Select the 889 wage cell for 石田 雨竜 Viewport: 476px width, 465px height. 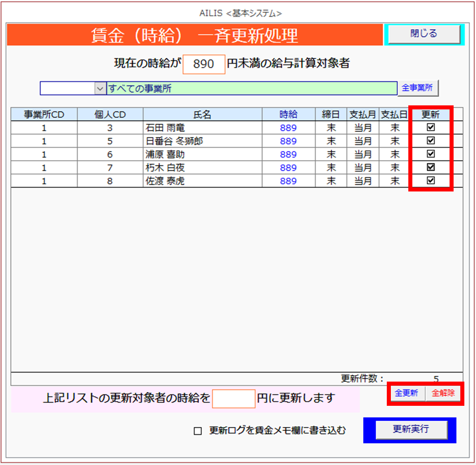pyautogui.click(x=288, y=128)
